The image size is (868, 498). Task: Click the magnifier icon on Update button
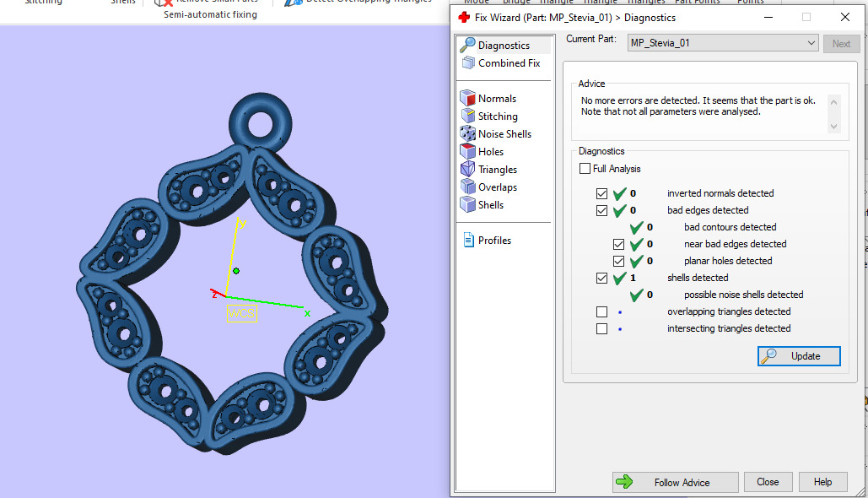pyautogui.click(x=768, y=356)
